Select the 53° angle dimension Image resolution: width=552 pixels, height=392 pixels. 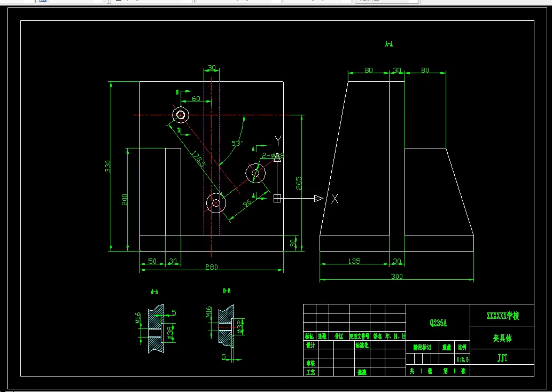(x=237, y=143)
